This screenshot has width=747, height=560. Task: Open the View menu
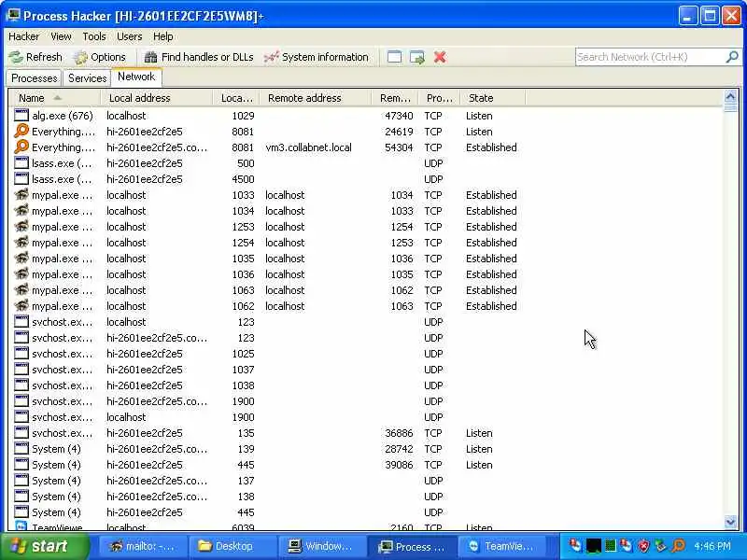[61, 36]
